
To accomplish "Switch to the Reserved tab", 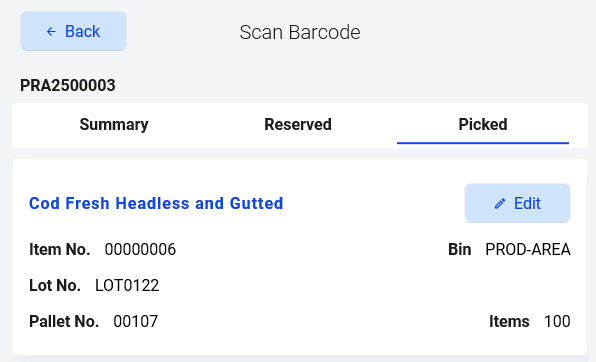I will coord(298,125).
